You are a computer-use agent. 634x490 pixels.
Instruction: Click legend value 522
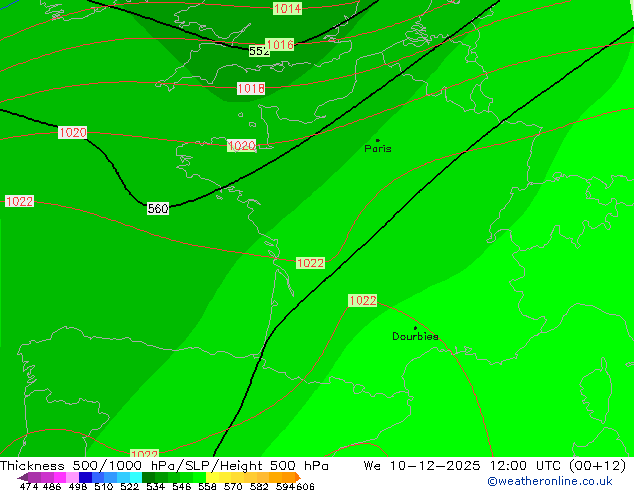[x=129, y=486]
